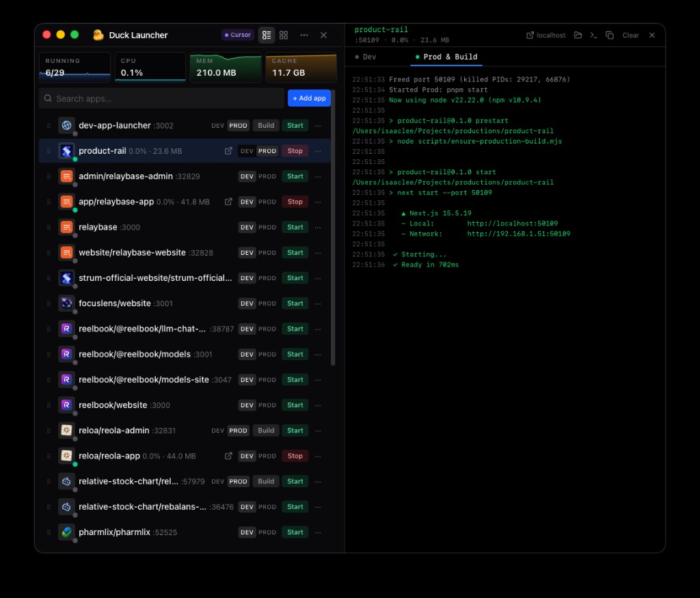
Task: Click the http://localhost:50109 log URL
Action: tap(513, 223)
